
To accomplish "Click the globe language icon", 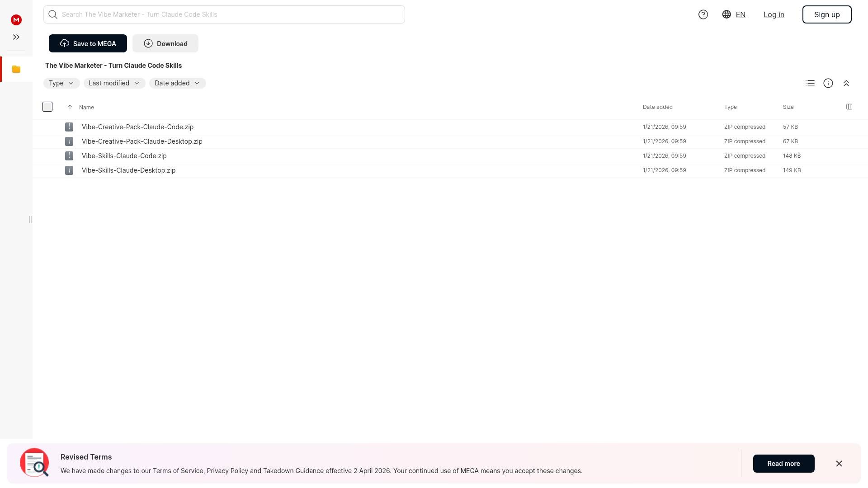I will [x=726, y=14].
